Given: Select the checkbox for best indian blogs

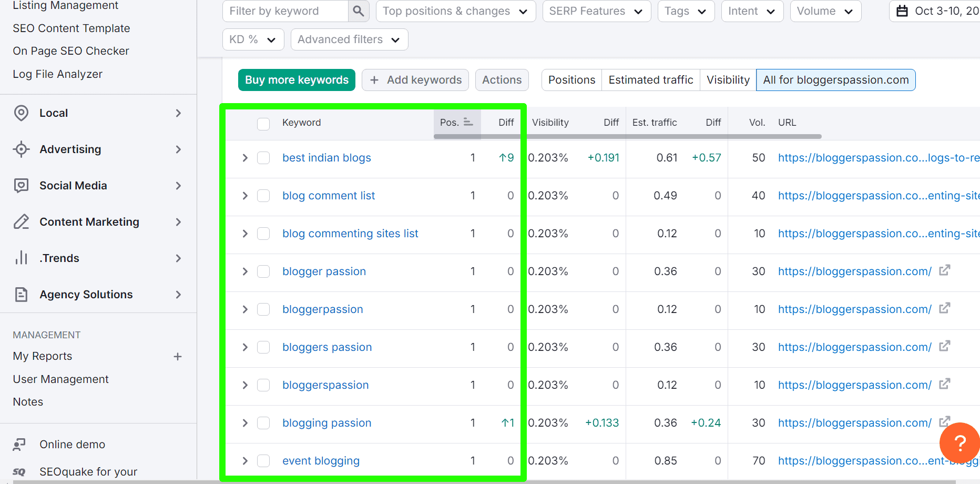Looking at the screenshot, I should point(263,157).
